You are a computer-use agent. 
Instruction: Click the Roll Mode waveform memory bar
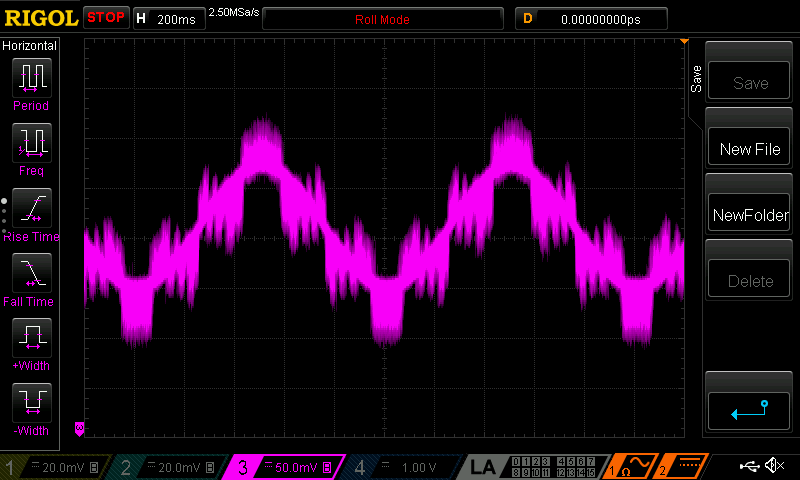click(383, 19)
